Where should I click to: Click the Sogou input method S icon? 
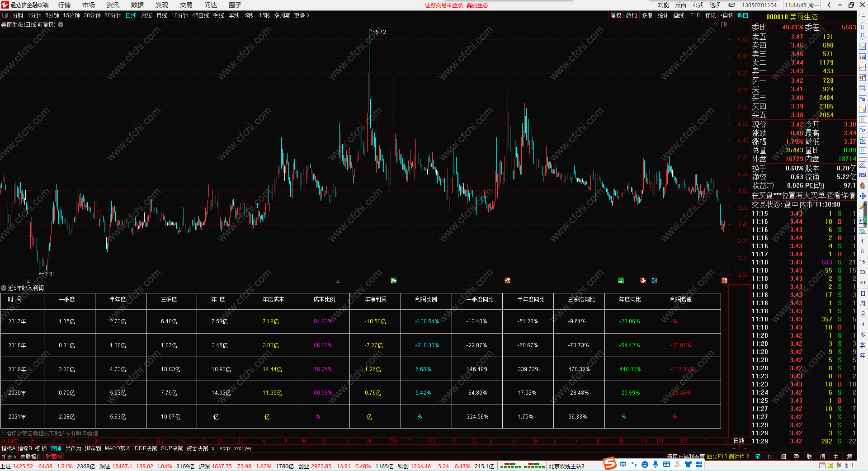[x=610, y=464]
